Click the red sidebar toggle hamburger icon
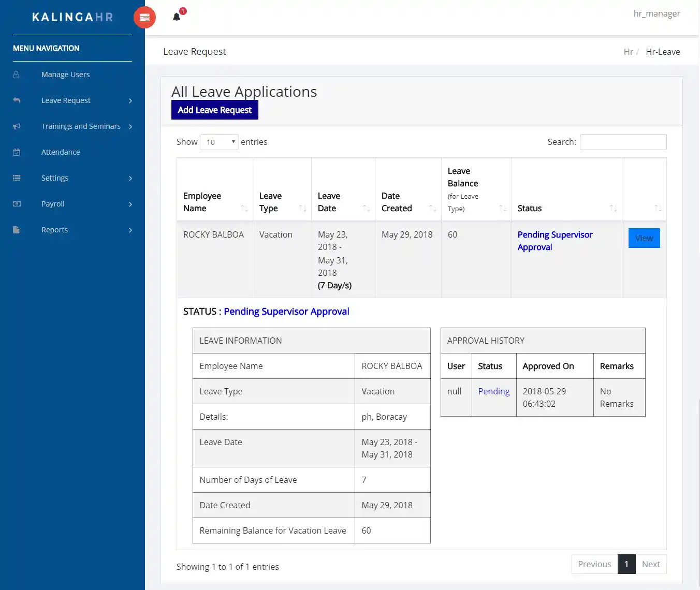The width and height of the screenshot is (700, 590). click(x=144, y=18)
